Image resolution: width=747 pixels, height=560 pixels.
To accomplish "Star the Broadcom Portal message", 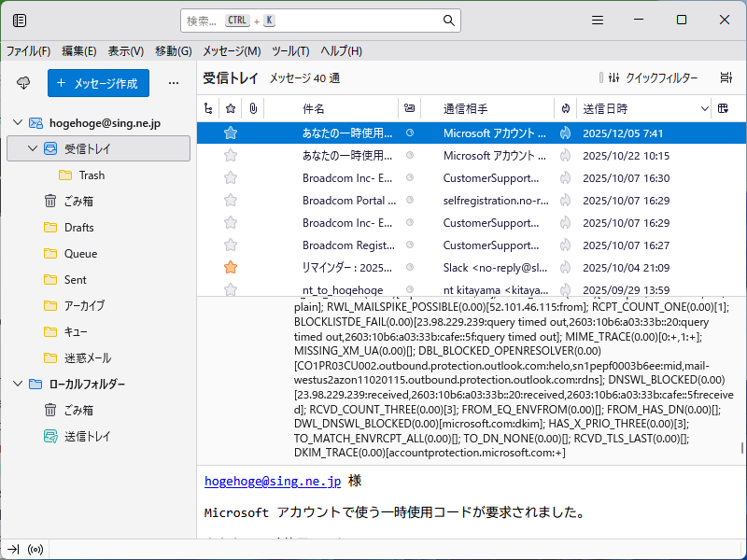I will pos(231,200).
